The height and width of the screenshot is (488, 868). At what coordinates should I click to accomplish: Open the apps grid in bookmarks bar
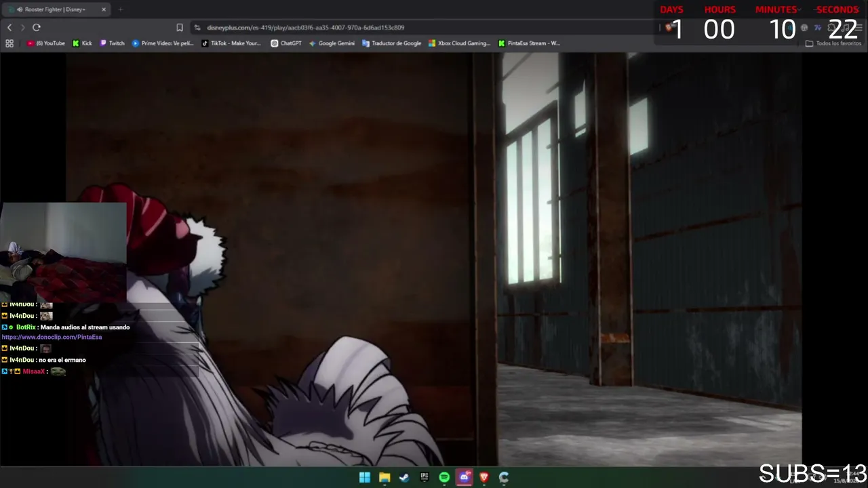coord(9,43)
